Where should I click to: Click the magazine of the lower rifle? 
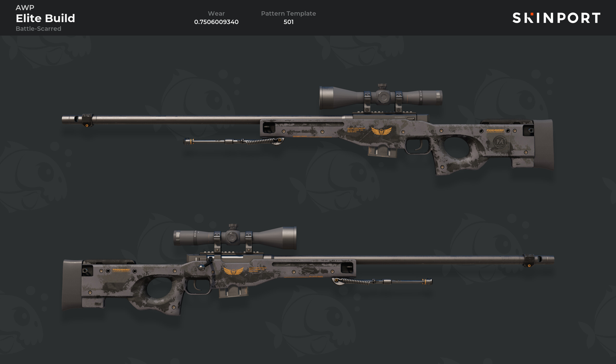pyautogui.click(x=234, y=292)
